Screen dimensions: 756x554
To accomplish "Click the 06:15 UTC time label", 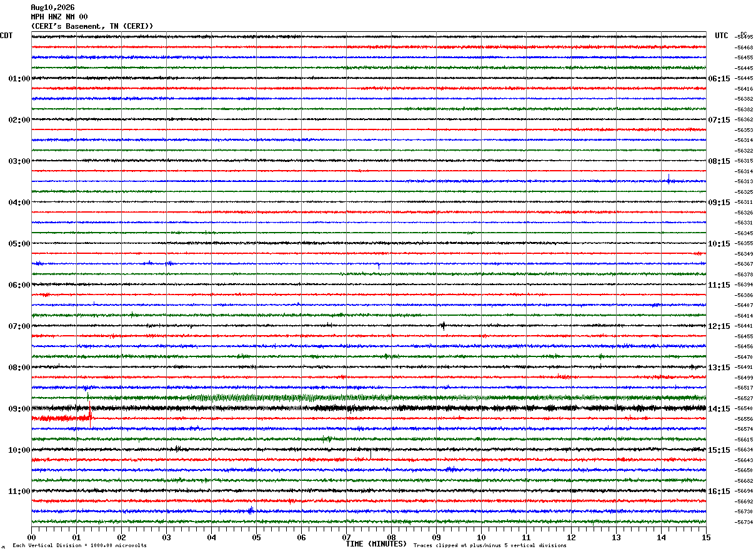I will 719,79.
